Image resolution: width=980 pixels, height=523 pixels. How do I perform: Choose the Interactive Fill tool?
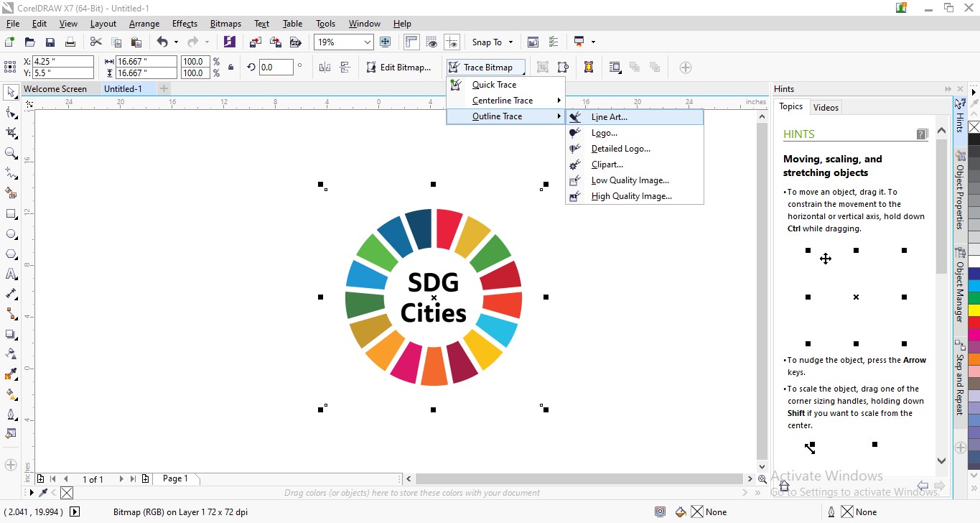pyautogui.click(x=11, y=394)
